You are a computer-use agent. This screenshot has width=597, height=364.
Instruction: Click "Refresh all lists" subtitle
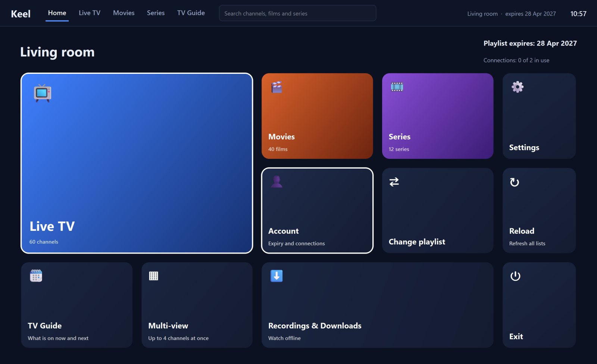click(527, 244)
